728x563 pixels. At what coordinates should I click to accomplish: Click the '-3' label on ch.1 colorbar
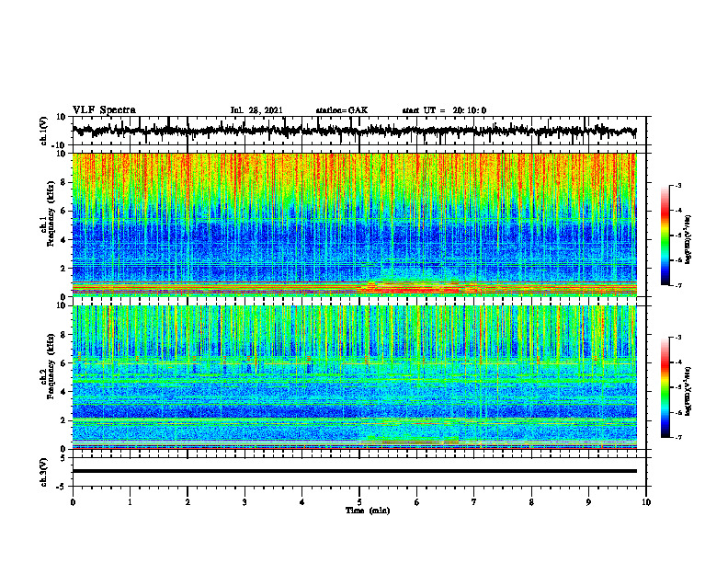677,186
